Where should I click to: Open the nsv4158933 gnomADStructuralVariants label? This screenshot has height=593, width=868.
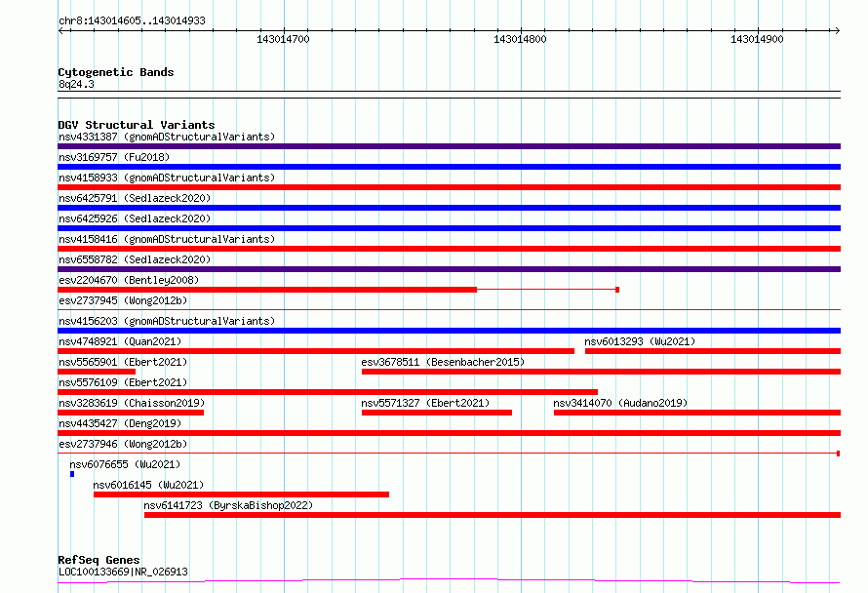click(x=167, y=178)
